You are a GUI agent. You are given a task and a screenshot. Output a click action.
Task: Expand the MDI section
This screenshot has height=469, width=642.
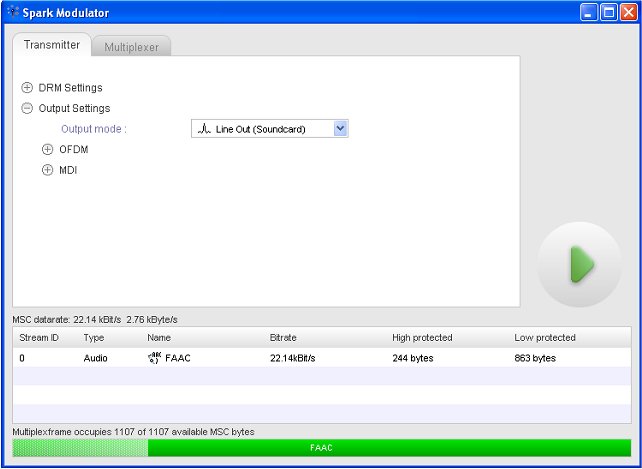click(x=47, y=170)
